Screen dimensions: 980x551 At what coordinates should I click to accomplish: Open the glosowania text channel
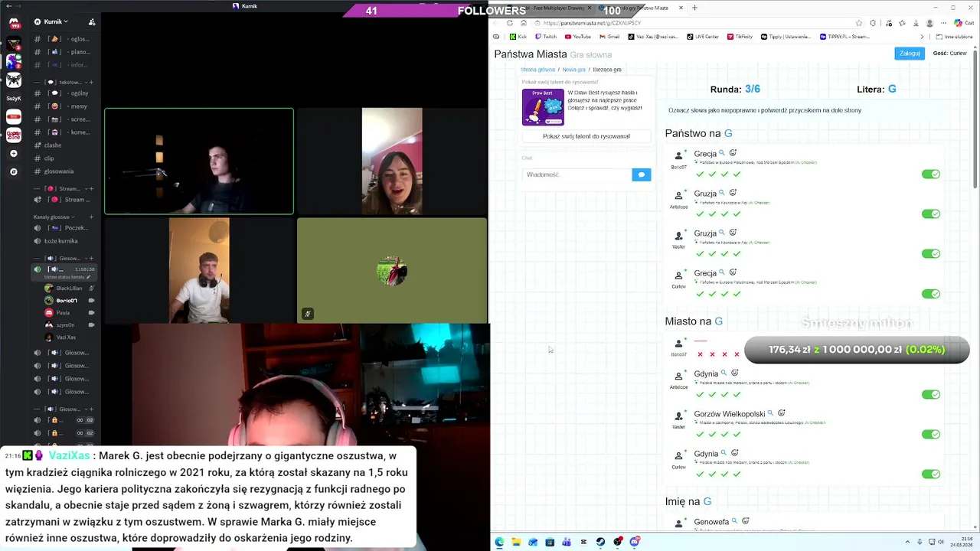59,171
